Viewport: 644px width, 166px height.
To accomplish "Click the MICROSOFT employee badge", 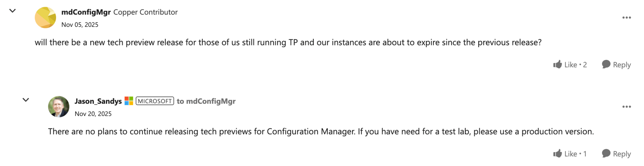I will click(x=155, y=101).
